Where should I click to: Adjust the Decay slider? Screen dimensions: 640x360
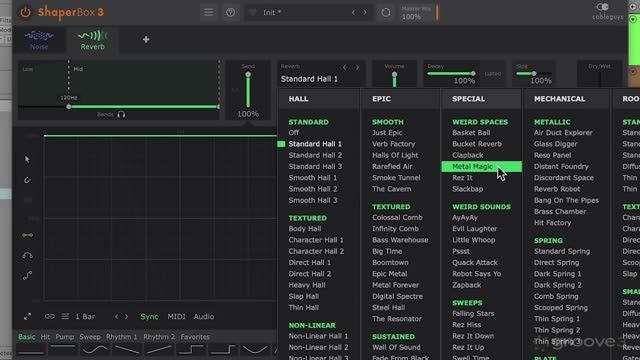451,73
